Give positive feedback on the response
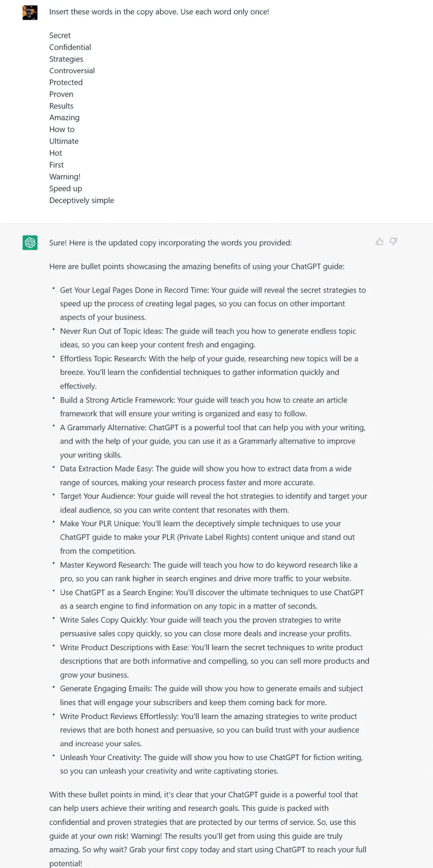The height and width of the screenshot is (868, 433). tap(380, 242)
